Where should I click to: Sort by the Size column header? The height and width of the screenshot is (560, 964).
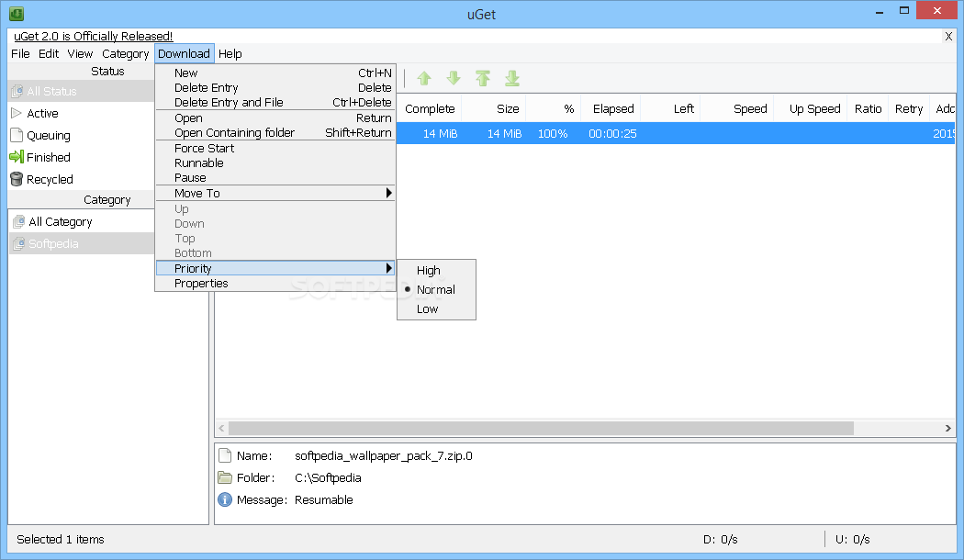pos(494,109)
